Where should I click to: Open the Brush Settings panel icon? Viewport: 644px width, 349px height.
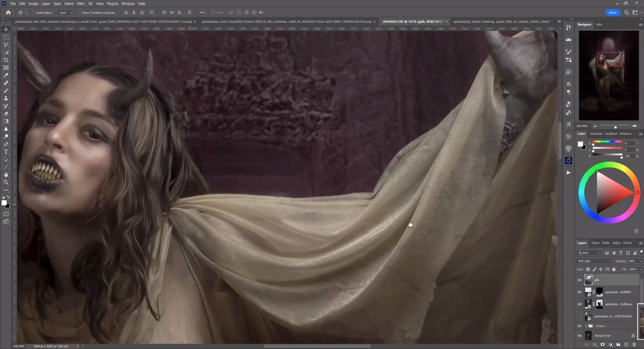[x=568, y=51]
